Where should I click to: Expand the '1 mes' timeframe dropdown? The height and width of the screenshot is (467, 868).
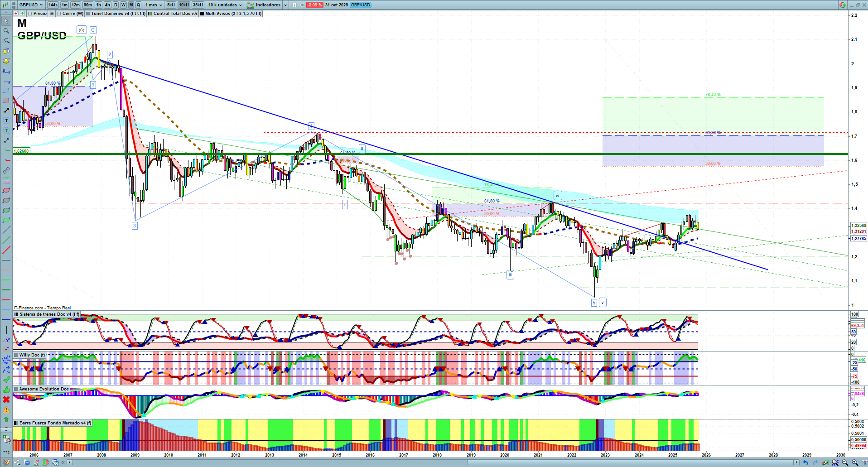(154, 5)
